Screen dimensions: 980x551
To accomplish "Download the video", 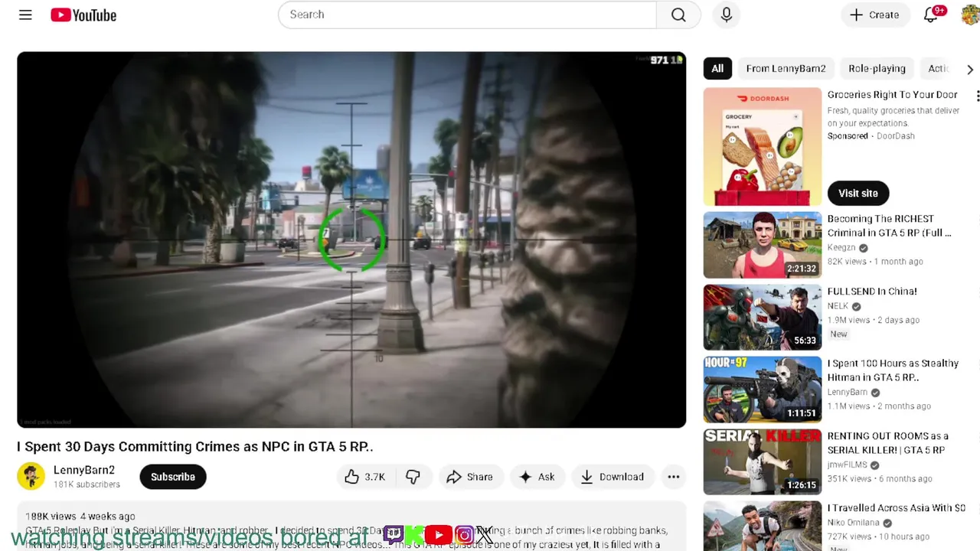I will pos(612,477).
